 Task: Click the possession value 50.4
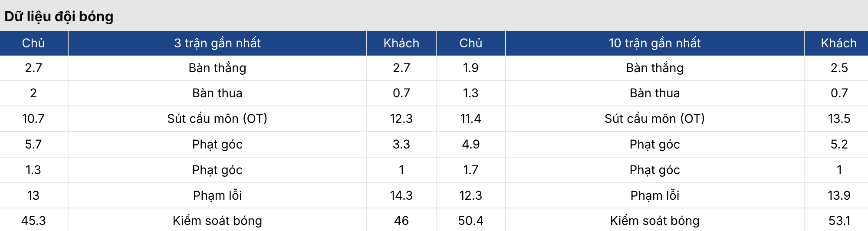point(470,221)
